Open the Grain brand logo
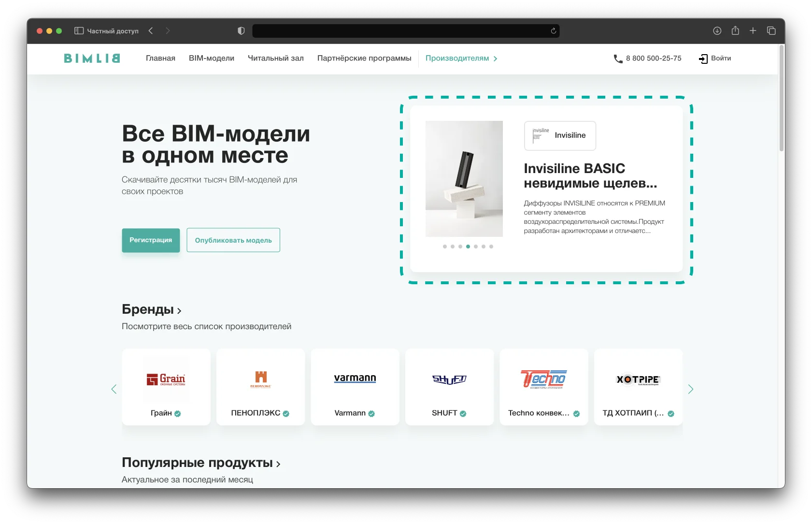Viewport: 812px width, 524px height. (166, 379)
